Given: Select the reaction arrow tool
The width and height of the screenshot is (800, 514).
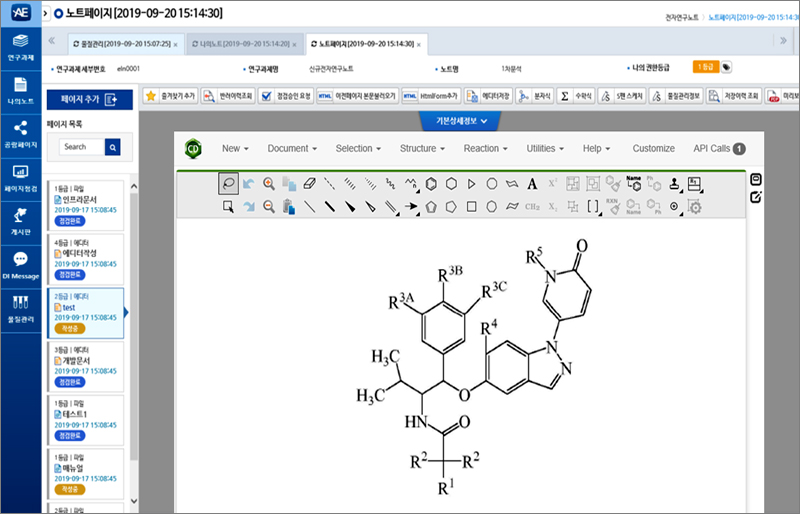Looking at the screenshot, I should tap(410, 207).
